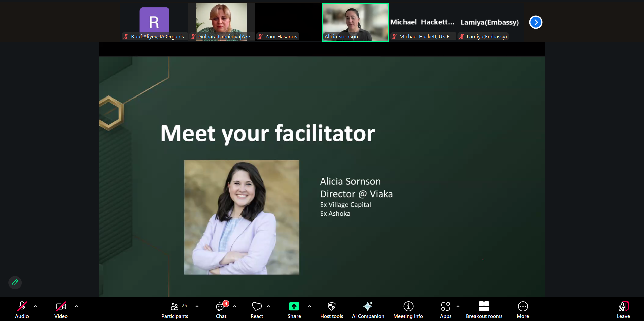Select Gulnara Ismailova video tile
Image resolution: width=644 pixels, height=322 pixels.
[x=221, y=22]
